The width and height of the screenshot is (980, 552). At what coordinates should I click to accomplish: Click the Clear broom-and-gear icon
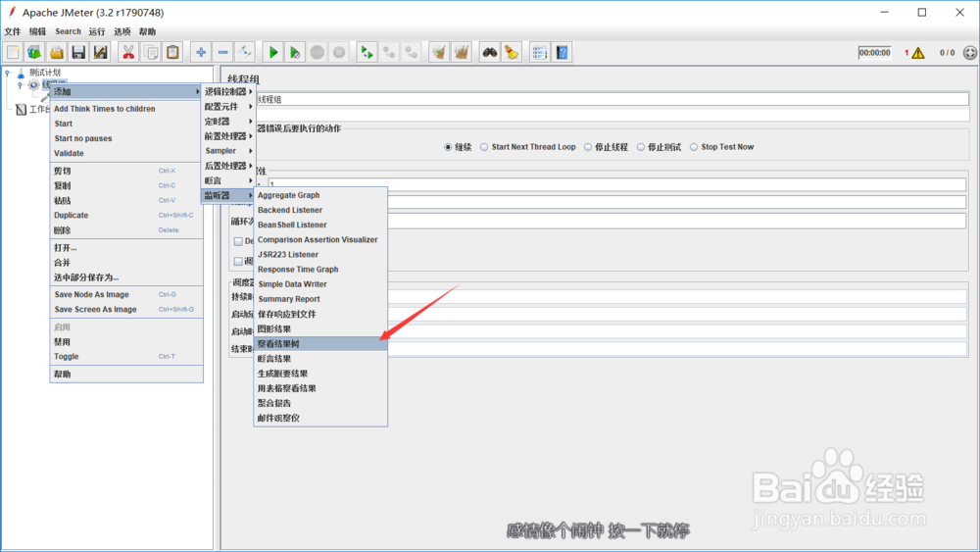tap(439, 53)
